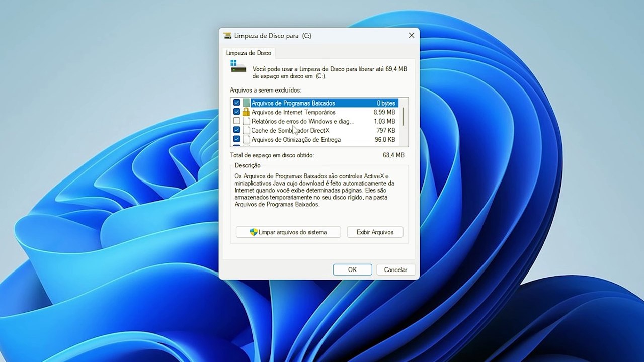Click the 96,0 KB size value

pos(385,139)
